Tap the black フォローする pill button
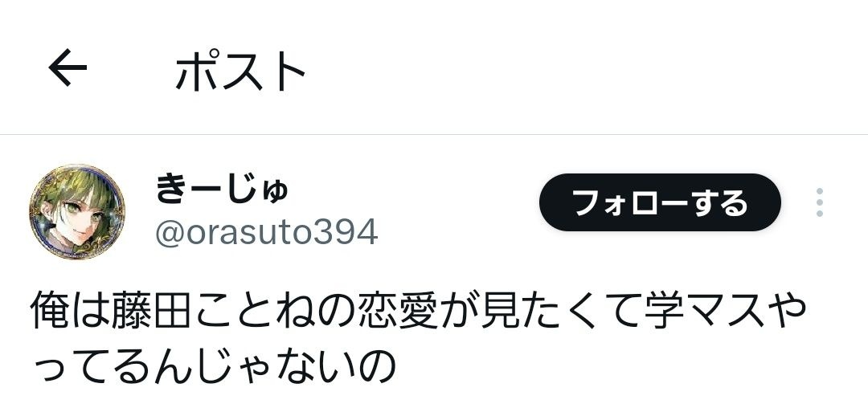 coord(660,202)
